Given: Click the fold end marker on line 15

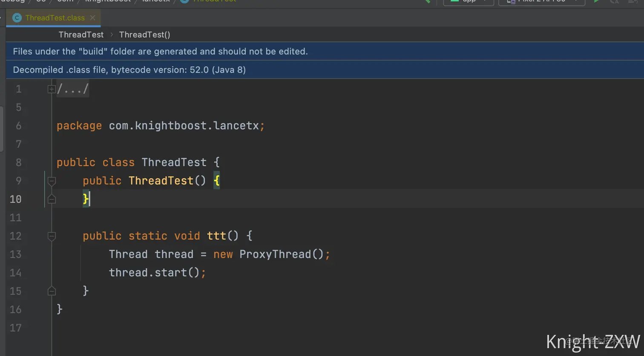Looking at the screenshot, I should (x=52, y=291).
